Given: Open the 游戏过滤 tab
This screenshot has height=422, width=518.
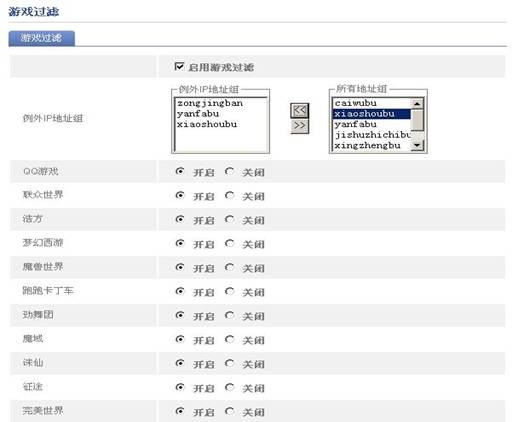Looking at the screenshot, I should [42, 38].
